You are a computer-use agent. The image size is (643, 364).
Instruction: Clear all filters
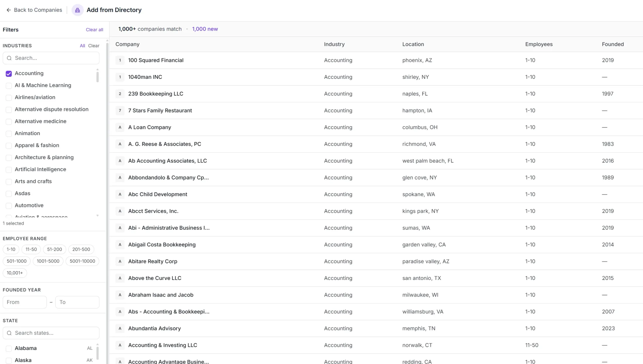(94, 30)
